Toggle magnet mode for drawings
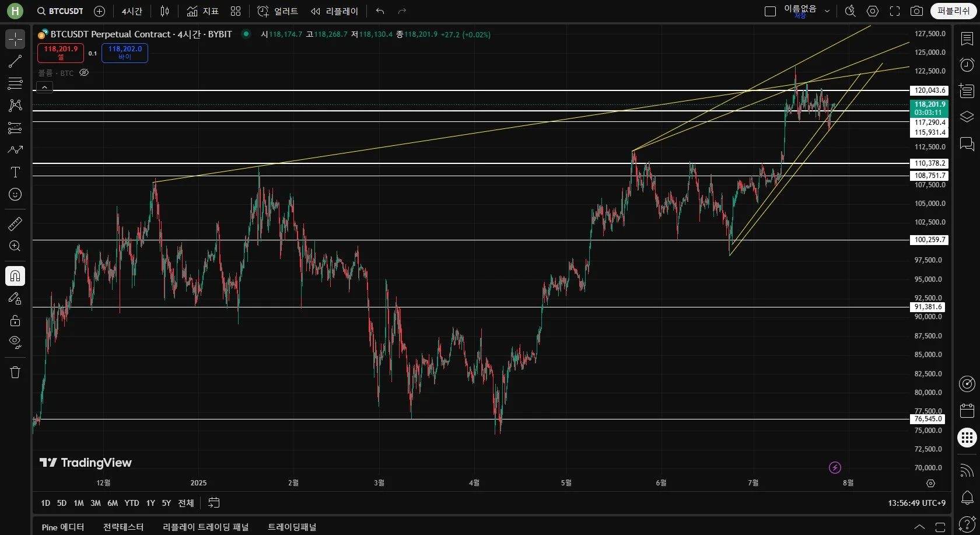 coord(15,275)
